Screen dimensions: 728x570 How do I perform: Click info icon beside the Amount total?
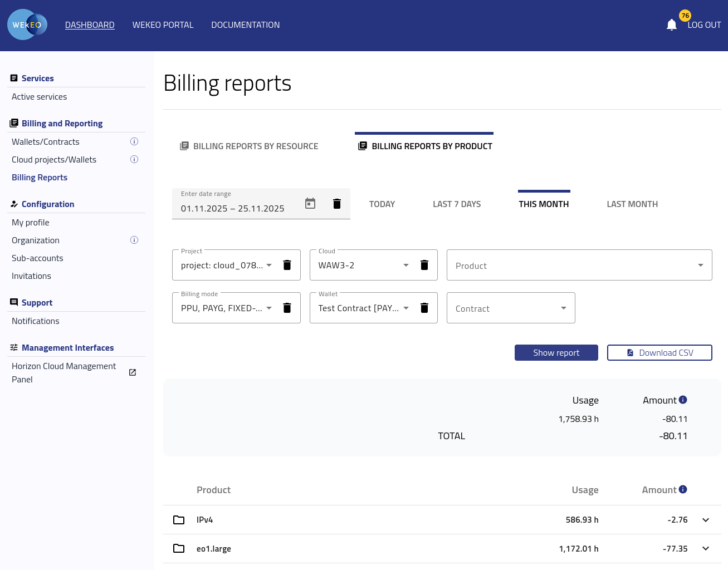tap(683, 400)
